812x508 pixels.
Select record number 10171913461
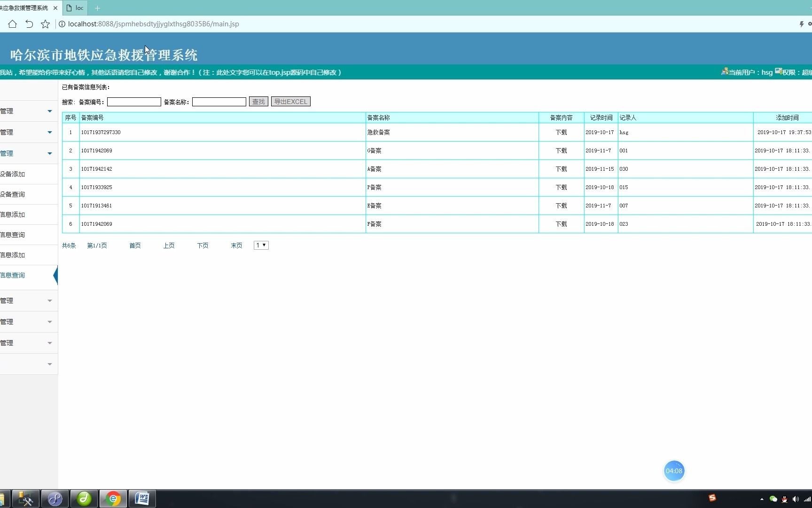(x=96, y=206)
